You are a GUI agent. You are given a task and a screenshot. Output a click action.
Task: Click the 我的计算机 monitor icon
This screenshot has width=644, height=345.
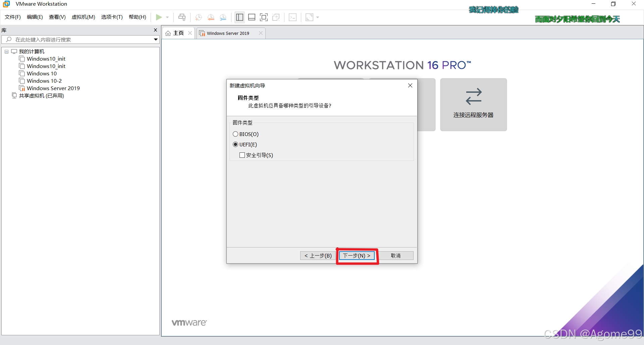tap(14, 51)
